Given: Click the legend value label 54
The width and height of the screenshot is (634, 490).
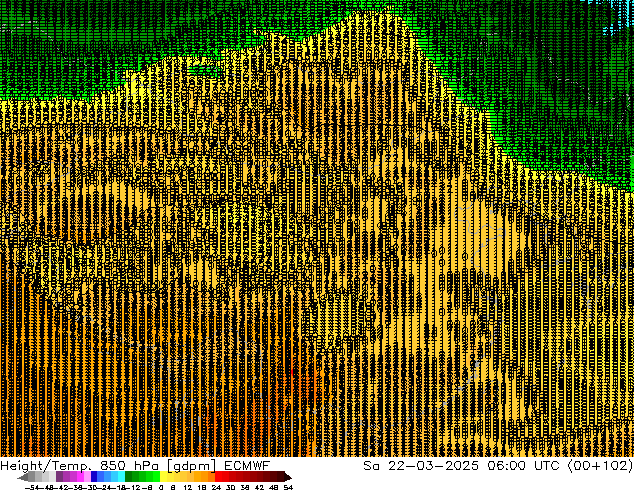Looking at the screenshot, I should click(288, 487).
